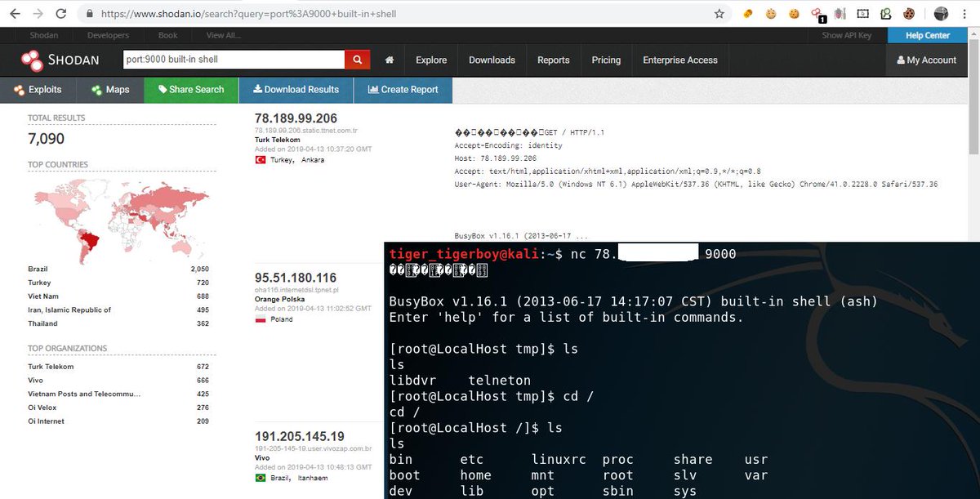Bookmark this page with the star icon
Viewport: 980px width, 499px height.
(x=719, y=14)
